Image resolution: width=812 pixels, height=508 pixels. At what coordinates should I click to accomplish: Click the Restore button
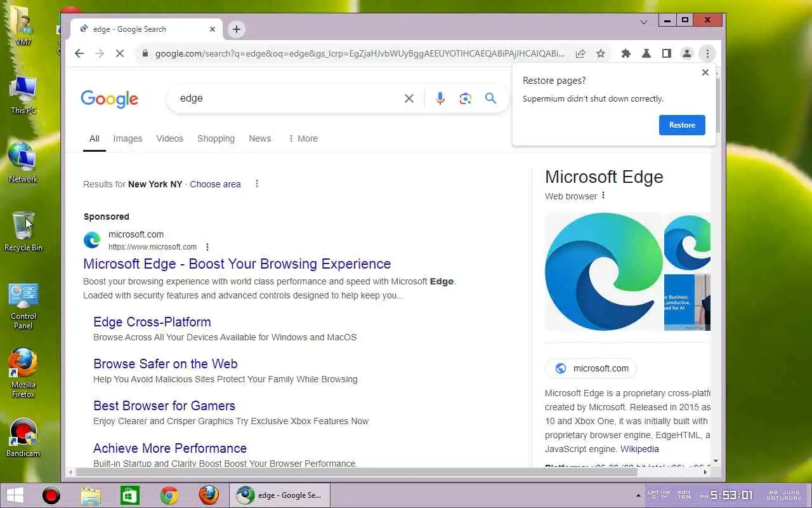pyautogui.click(x=682, y=125)
